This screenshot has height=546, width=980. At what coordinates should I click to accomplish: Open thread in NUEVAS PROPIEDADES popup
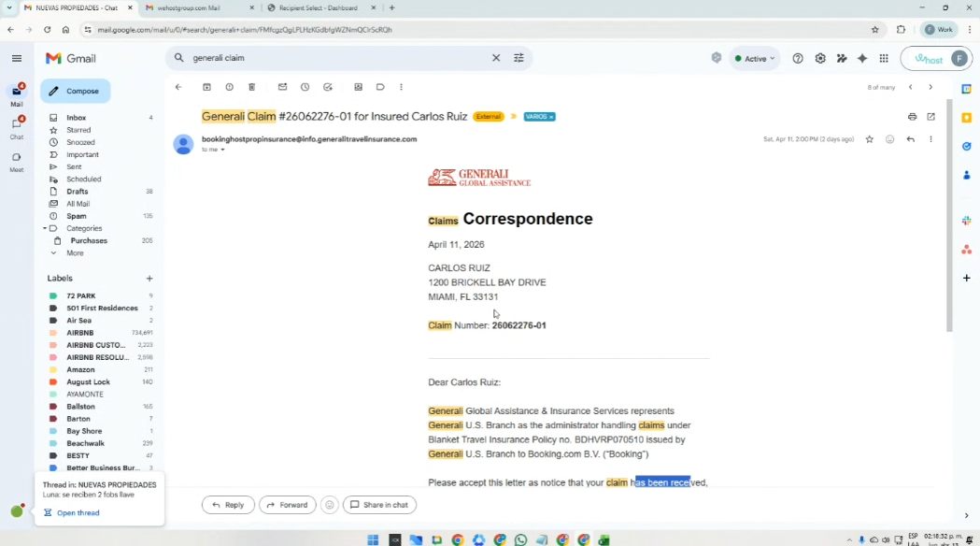(78, 513)
